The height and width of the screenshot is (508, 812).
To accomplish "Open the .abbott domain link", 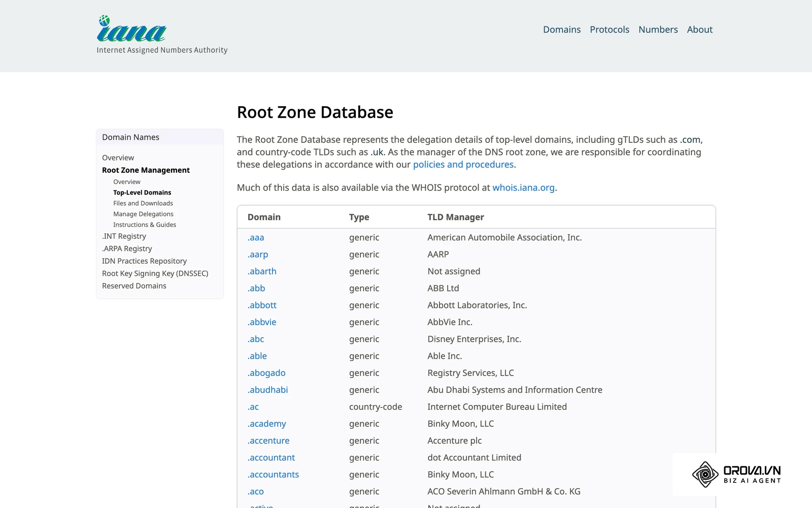I will click(x=262, y=305).
